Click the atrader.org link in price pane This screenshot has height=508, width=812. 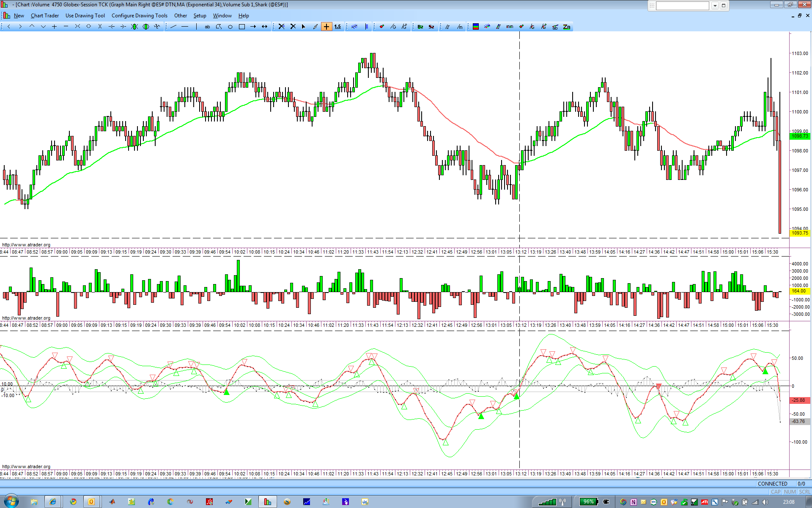point(26,245)
